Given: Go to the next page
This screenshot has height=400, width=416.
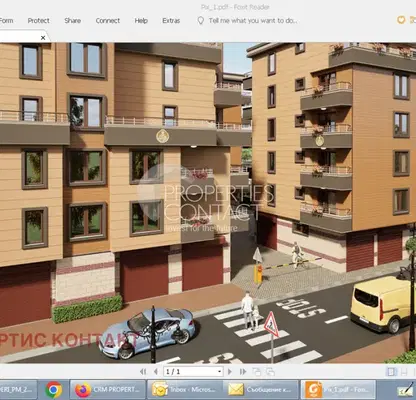Looking at the screenshot, I should coord(230,371).
